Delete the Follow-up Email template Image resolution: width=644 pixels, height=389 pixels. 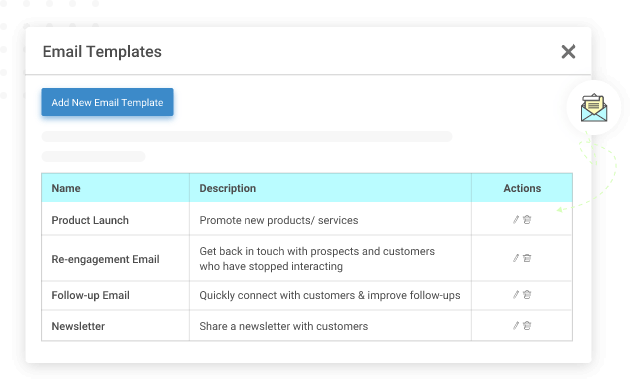527,295
